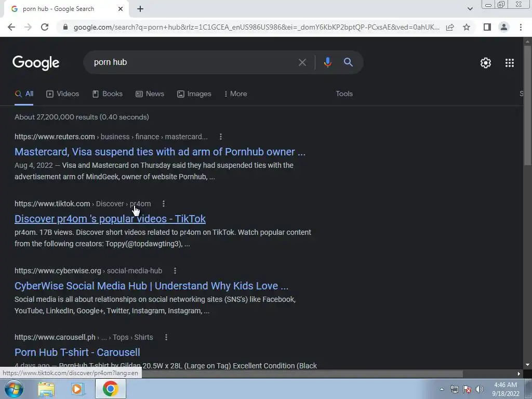Screen dimensions: 532x399
Task: Go back to the previous page
Action: pyautogui.click(x=11, y=27)
